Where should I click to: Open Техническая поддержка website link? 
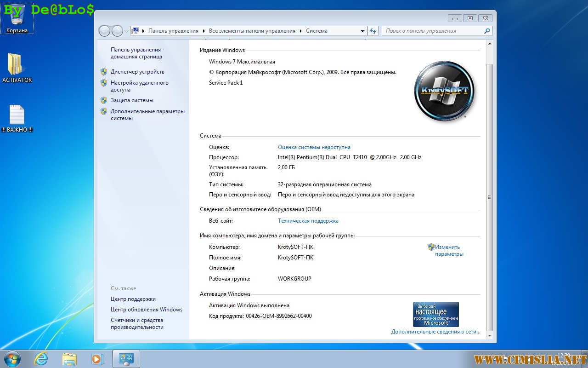tap(308, 221)
